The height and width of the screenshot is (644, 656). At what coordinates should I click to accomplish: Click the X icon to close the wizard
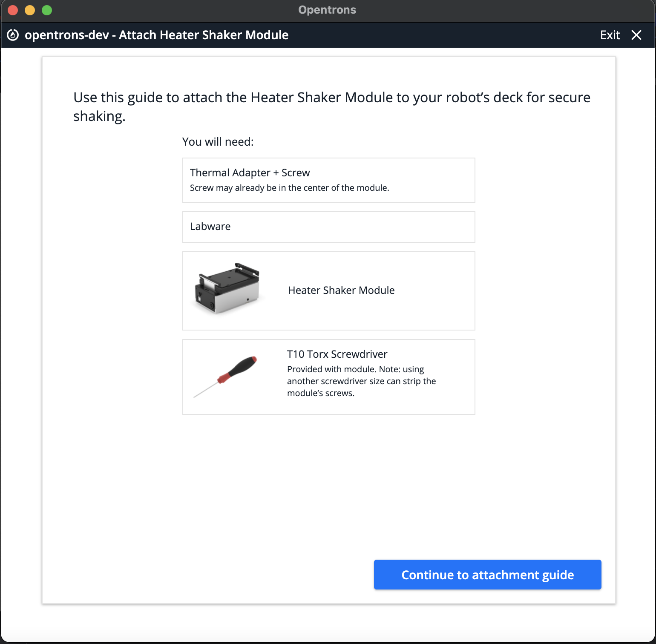point(636,35)
